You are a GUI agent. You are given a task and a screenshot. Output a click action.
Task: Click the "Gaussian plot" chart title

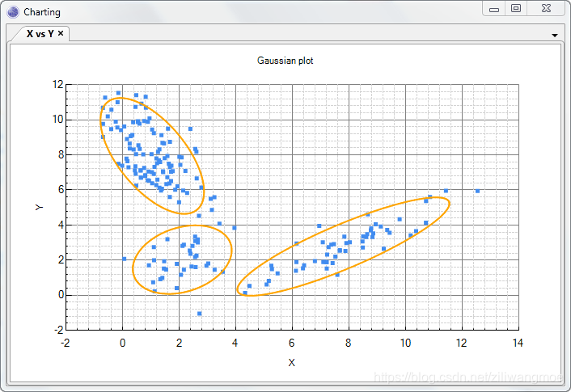pos(285,61)
